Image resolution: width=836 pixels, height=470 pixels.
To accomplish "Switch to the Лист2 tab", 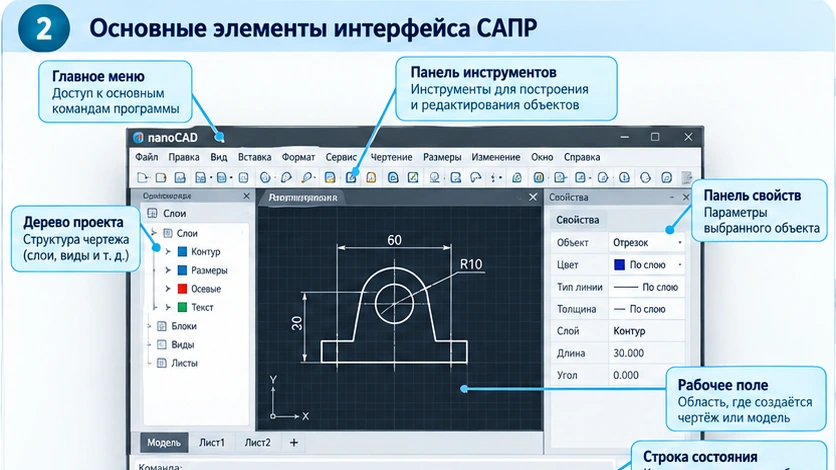I will (x=258, y=442).
